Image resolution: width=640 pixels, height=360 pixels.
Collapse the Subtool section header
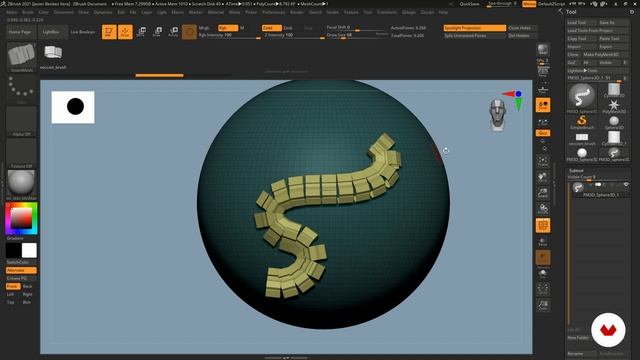coord(576,171)
